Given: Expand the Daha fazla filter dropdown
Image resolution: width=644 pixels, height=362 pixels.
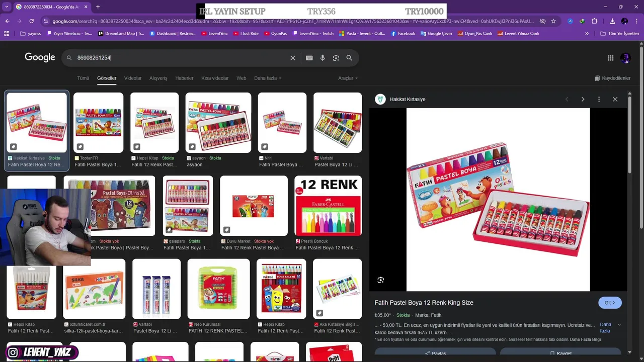Looking at the screenshot, I should pos(268,78).
